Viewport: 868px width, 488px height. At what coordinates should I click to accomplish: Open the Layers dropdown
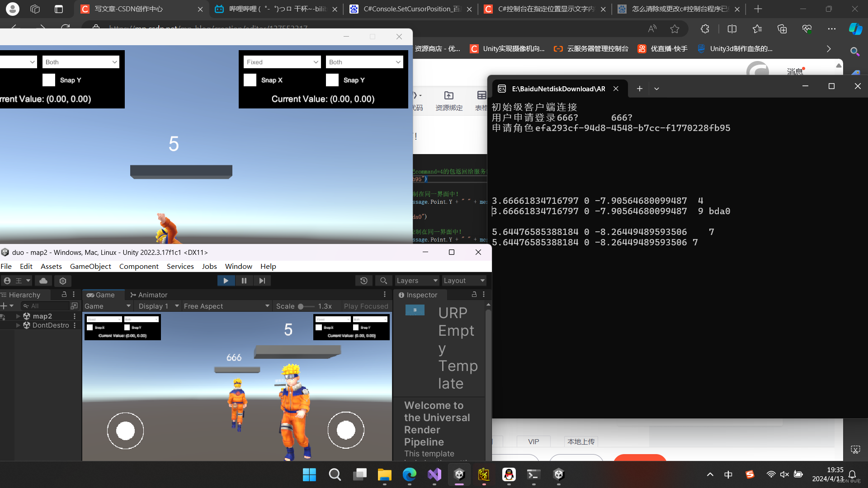tap(416, 280)
